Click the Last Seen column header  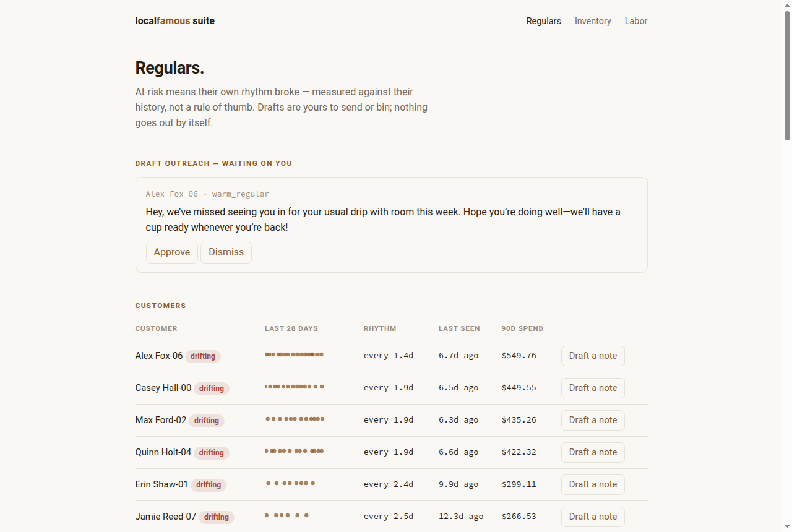[459, 328]
